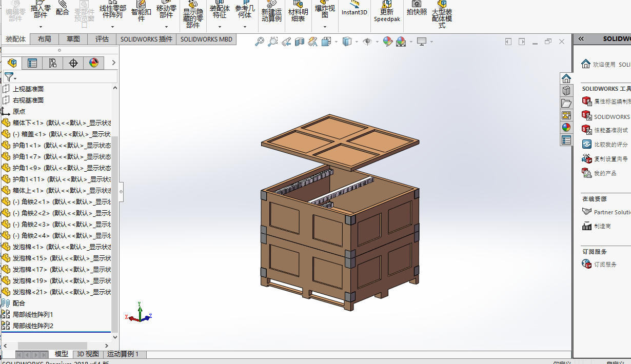Screen dimensions: 631x364
Task: Click 新建运动算例 toolbar button
Action: tap(271, 10)
